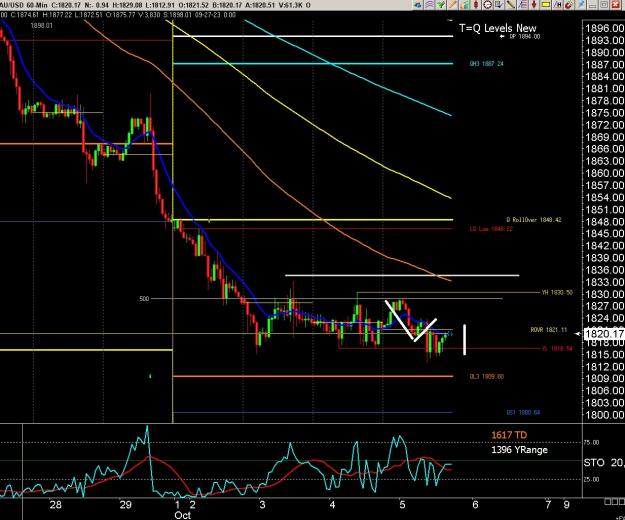Click the D RollOver 1848.42 label
The width and height of the screenshot is (625, 520).
click(534, 220)
